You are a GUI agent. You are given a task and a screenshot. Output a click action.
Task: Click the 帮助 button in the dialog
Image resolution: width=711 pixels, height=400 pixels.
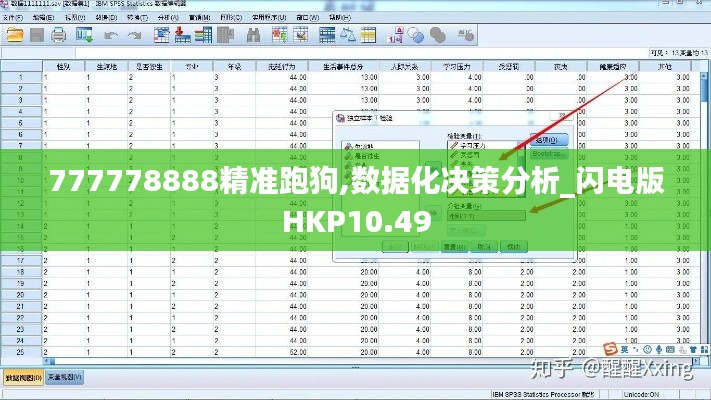513,247
